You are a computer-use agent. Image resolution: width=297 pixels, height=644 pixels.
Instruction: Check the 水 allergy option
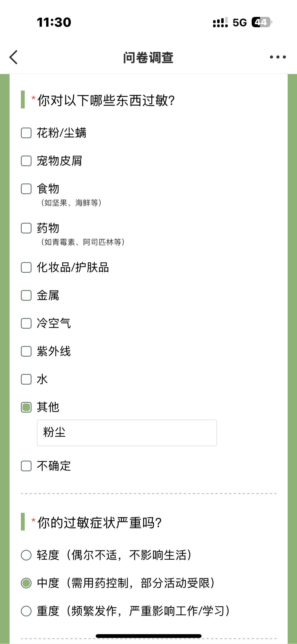[26, 379]
